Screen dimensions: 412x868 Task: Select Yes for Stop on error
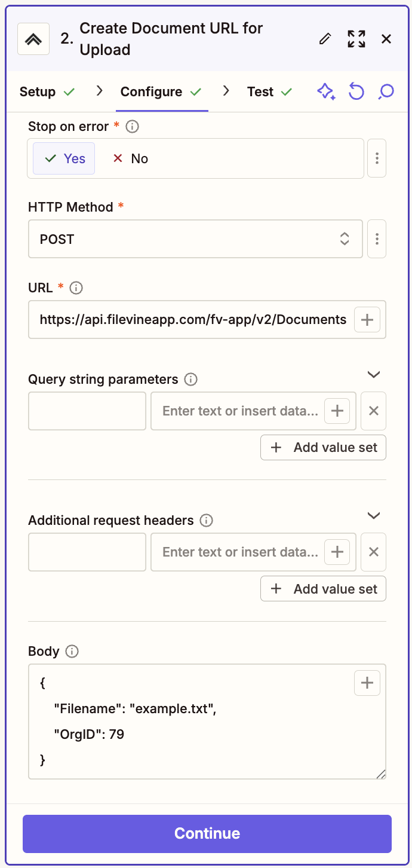[64, 158]
